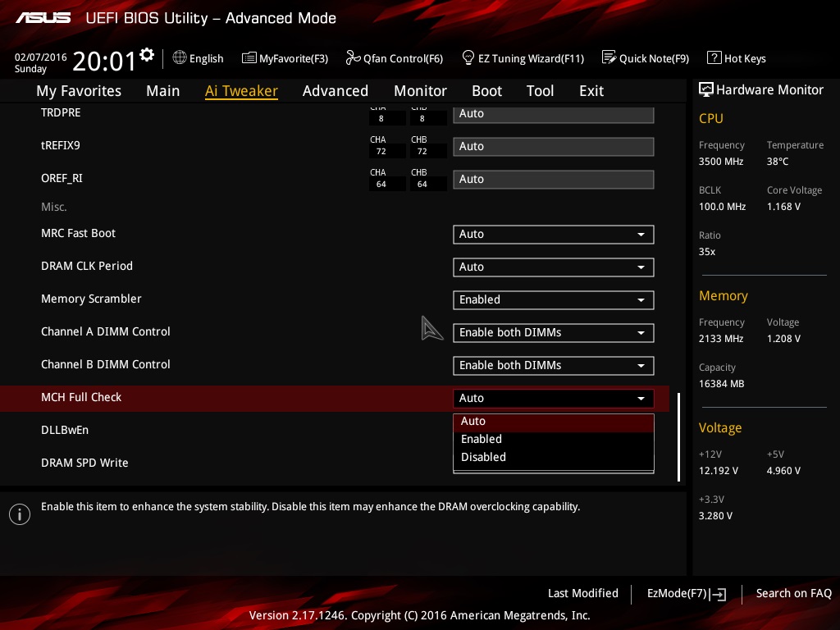Go to the Exit tab
The width and height of the screenshot is (840, 630).
point(591,91)
